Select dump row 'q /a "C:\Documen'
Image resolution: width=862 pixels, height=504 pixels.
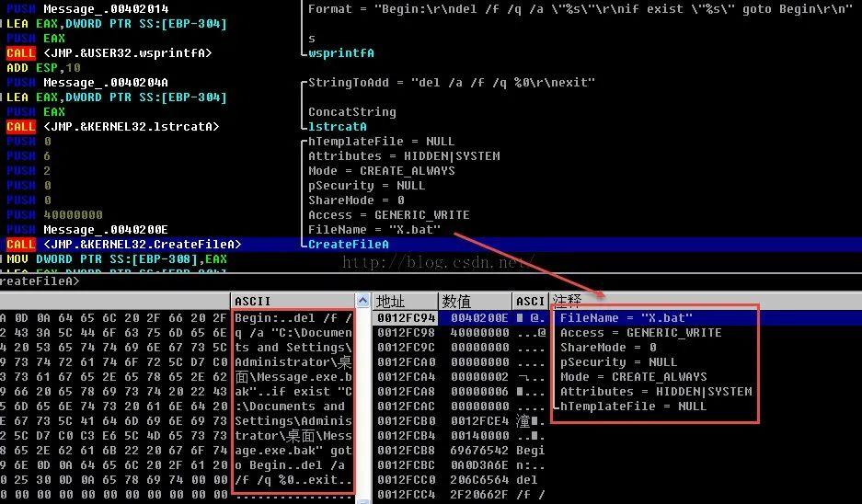(293, 333)
